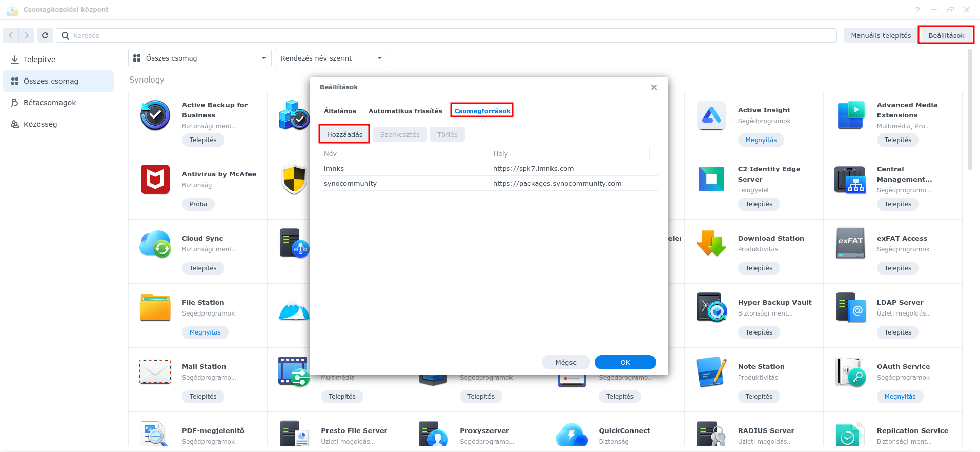This screenshot has width=980, height=452.
Task: Select the synocommunity source row
Action: (x=488, y=183)
